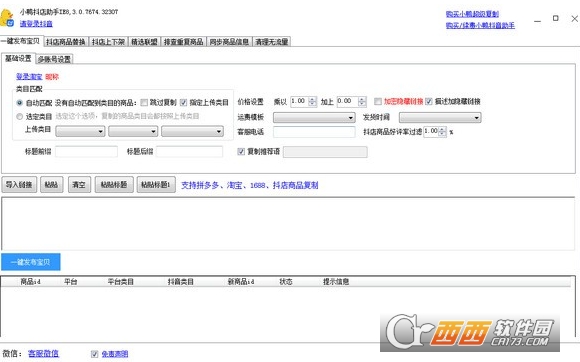The image size is (580, 362).
Task: Click the blue 支持拼多多、淘宝、1688 notice text
Action: click(x=250, y=185)
